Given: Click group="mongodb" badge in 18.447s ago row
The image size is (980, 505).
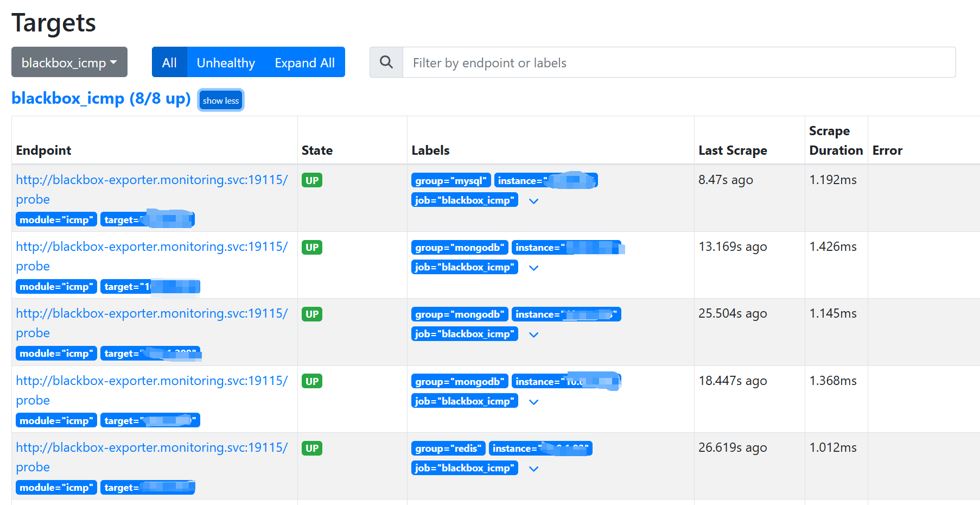Looking at the screenshot, I should 460,381.
